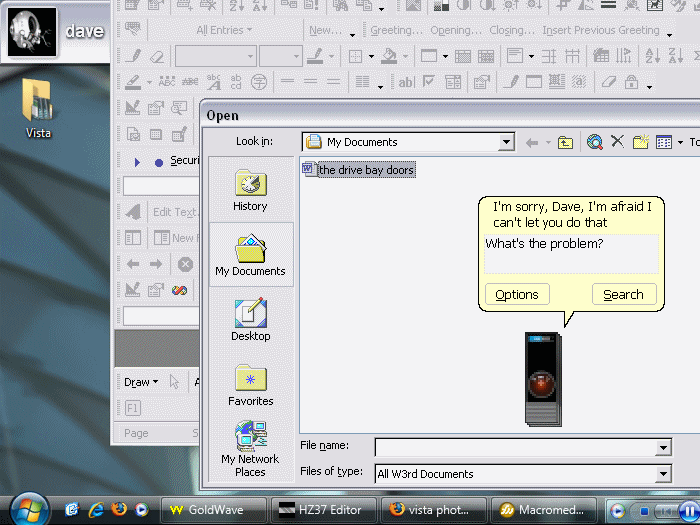Click the Search the Web icon in Open dialog
Viewport: 700px width, 525px height.
click(x=594, y=142)
